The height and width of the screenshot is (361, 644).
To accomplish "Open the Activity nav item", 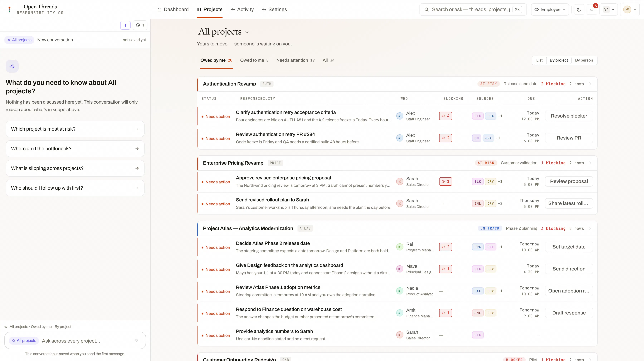I will [242, 9].
